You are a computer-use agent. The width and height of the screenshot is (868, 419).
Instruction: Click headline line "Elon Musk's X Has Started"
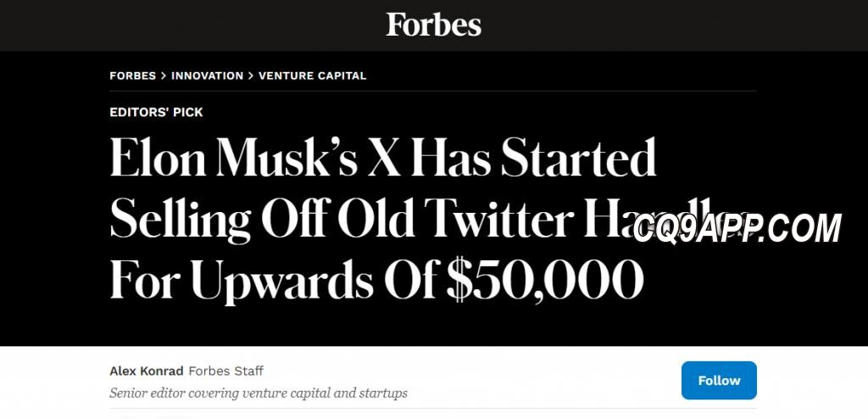383,157
